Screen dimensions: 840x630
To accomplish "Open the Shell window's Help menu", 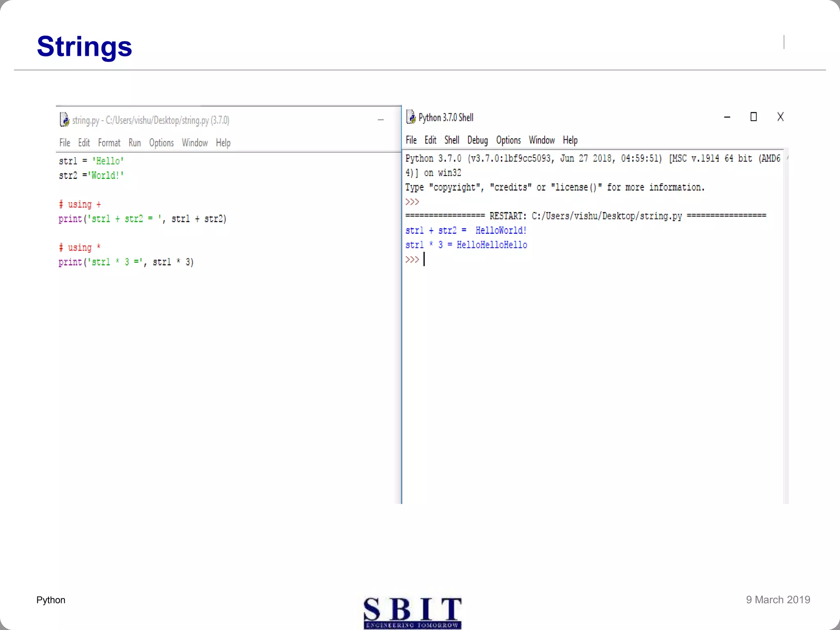I will tap(570, 140).
